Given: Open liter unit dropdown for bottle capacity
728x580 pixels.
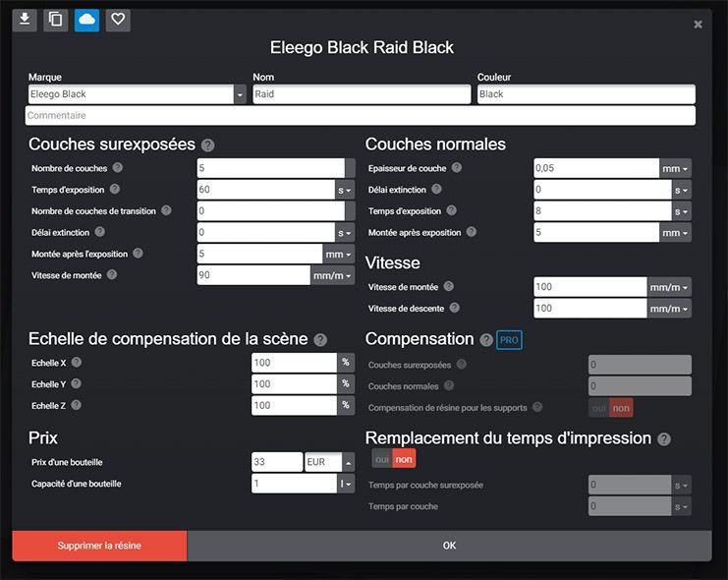Looking at the screenshot, I should click(346, 484).
